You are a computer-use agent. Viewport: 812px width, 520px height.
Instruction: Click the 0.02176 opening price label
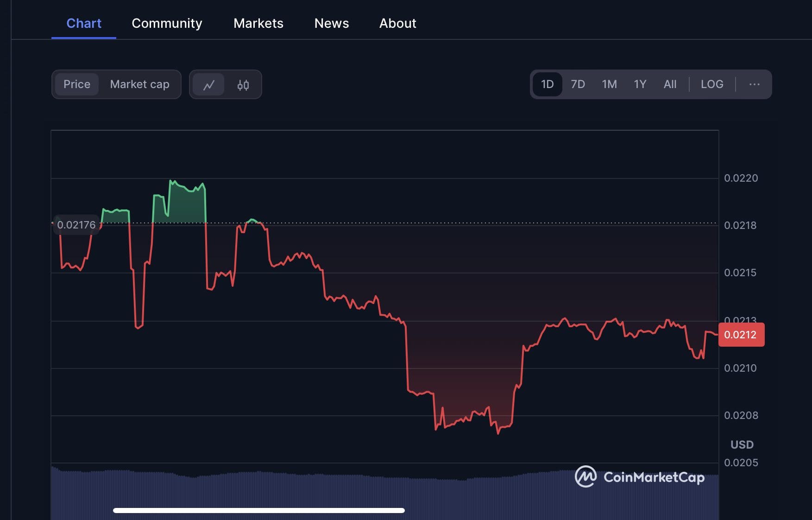pyautogui.click(x=76, y=225)
